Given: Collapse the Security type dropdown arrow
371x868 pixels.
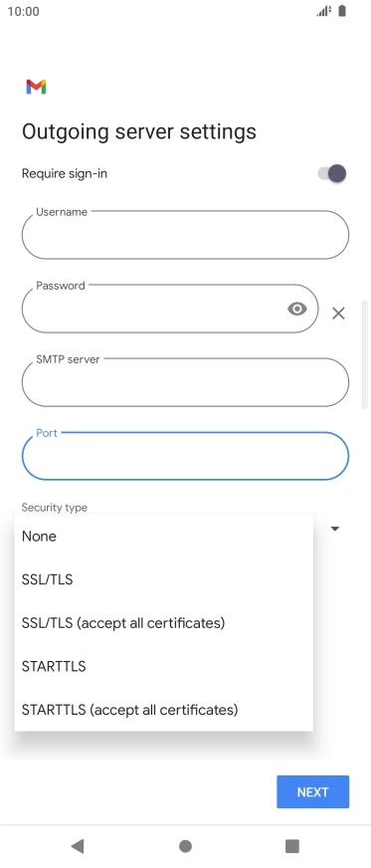Looking at the screenshot, I should click(334, 529).
